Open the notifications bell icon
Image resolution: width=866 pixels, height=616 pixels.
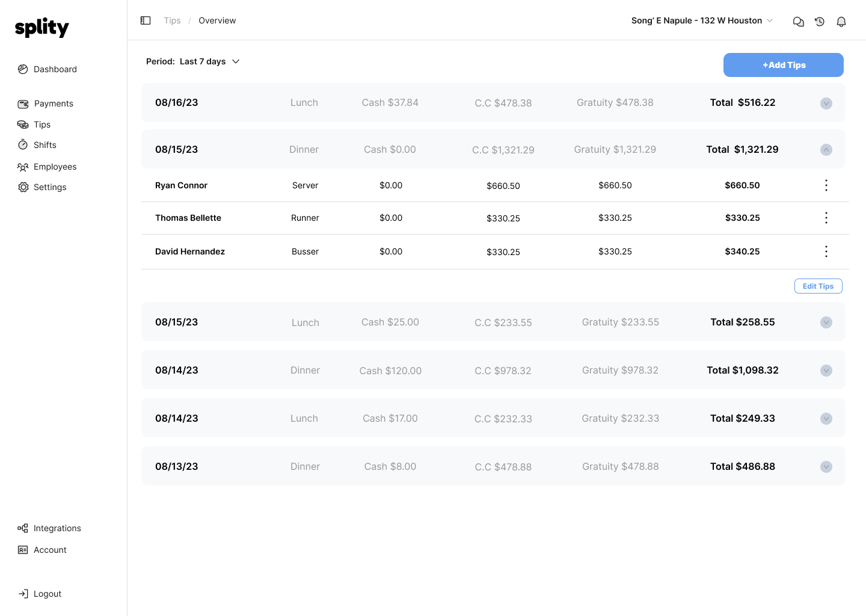[x=841, y=22]
